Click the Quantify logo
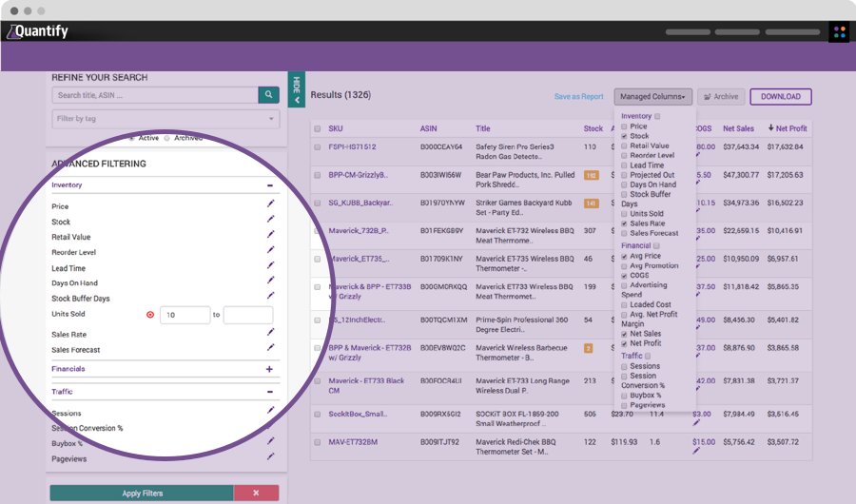 coord(38,31)
